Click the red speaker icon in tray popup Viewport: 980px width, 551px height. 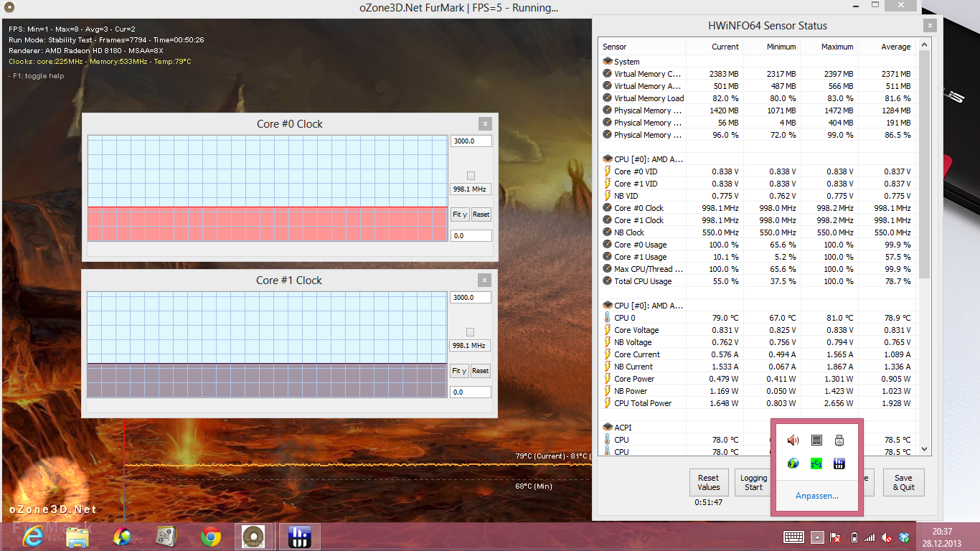pos(793,441)
